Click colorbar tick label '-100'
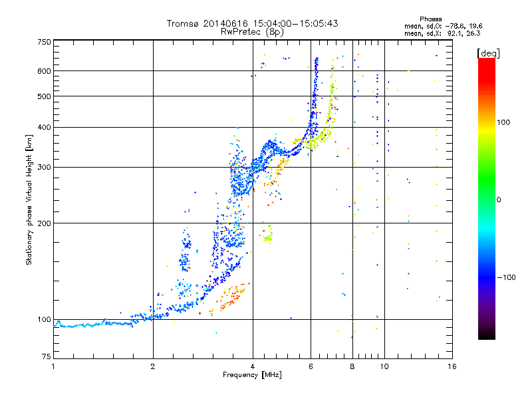 [506, 277]
